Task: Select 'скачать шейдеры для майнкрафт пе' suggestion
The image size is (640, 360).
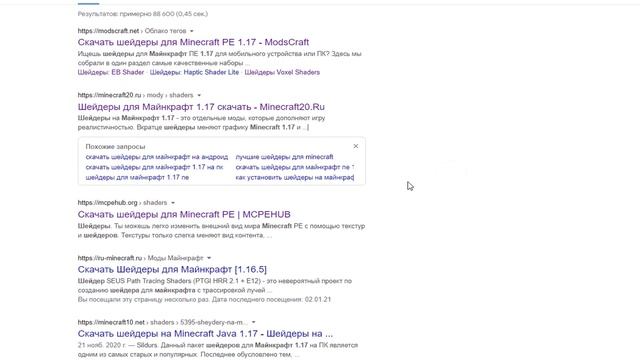Action: coord(295,167)
